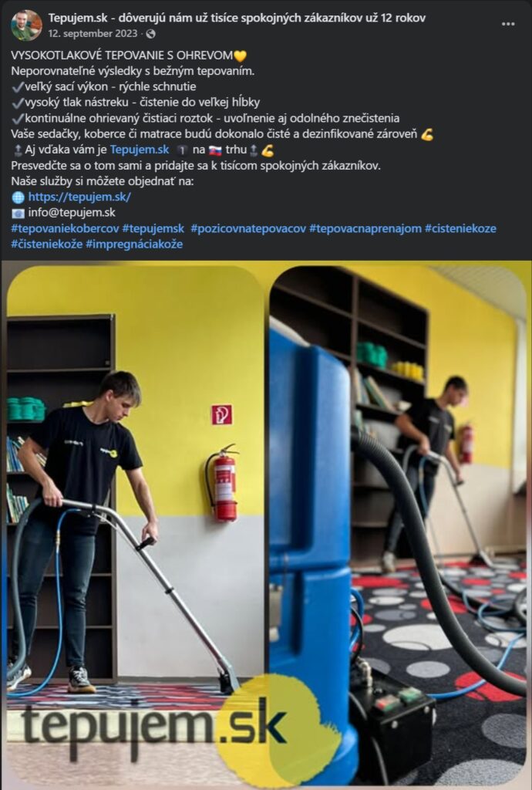532x790 pixels.
Task: Open the post options three-dots menu
Action: tap(508, 24)
